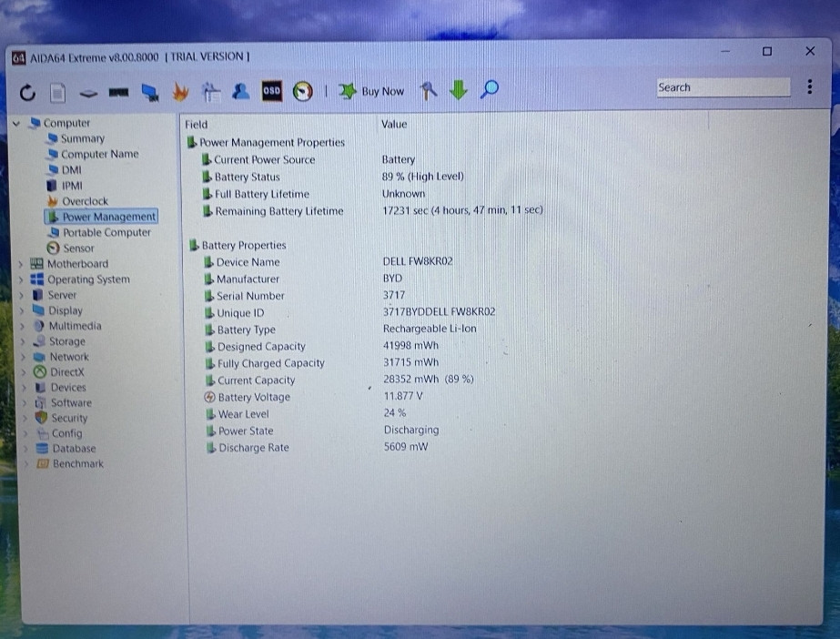
Task: Open the OSD Panel icon
Action: 270,91
